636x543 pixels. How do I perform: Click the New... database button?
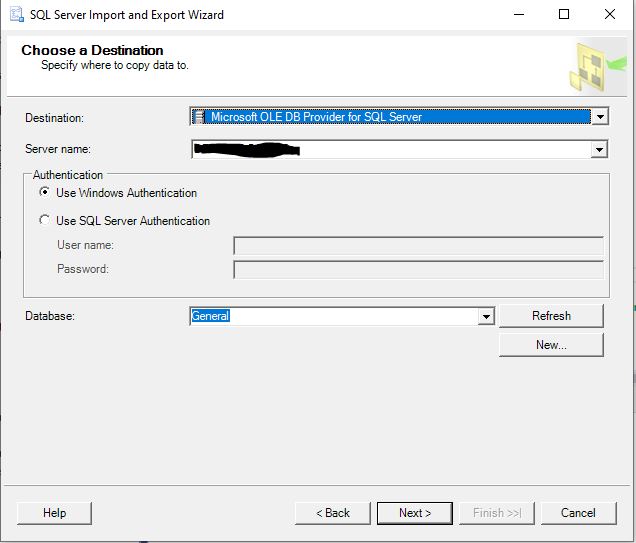click(x=551, y=345)
